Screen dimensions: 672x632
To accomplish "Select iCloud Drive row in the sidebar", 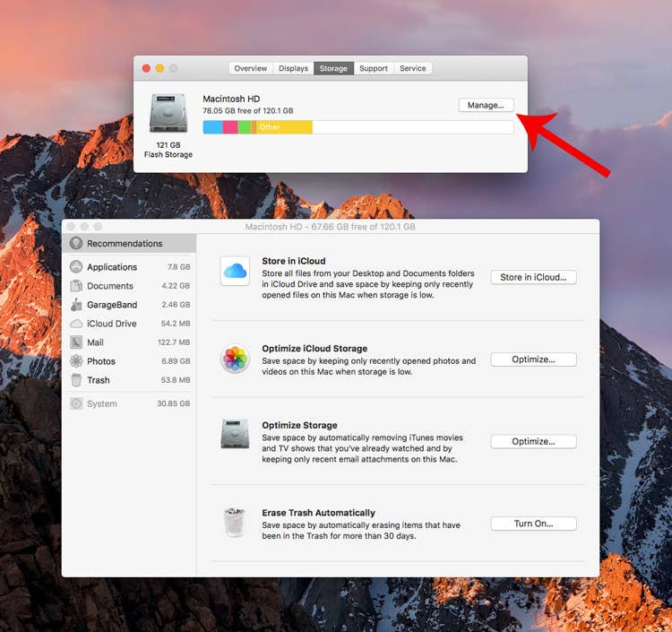I will click(x=129, y=324).
